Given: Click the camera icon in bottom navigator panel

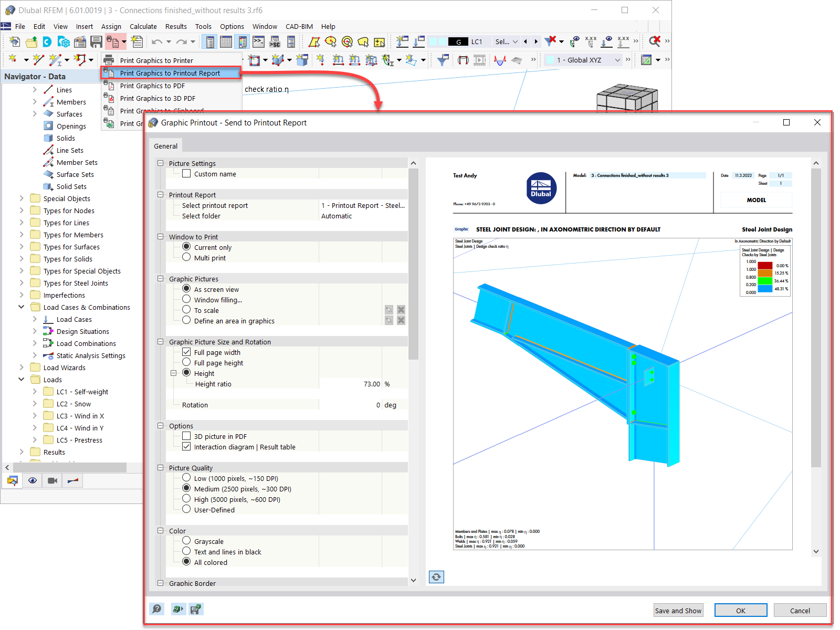Looking at the screenshot, I should coord(52,480).
